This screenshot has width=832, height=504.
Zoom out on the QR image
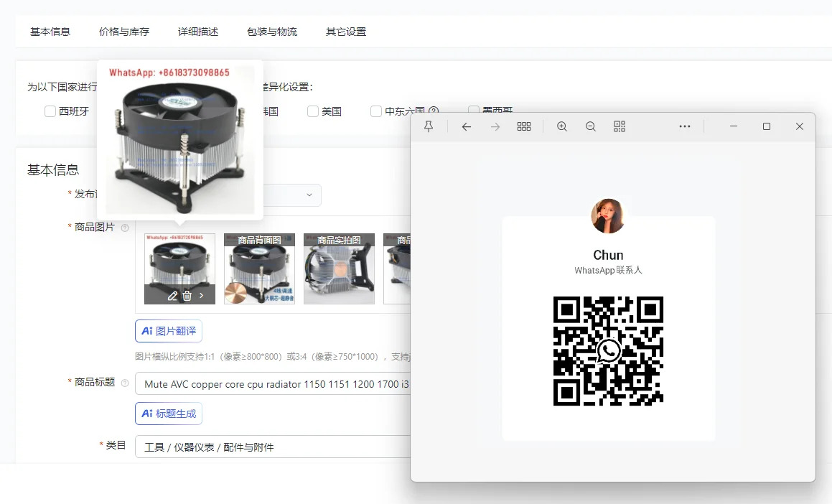click(x=591, y=126)
